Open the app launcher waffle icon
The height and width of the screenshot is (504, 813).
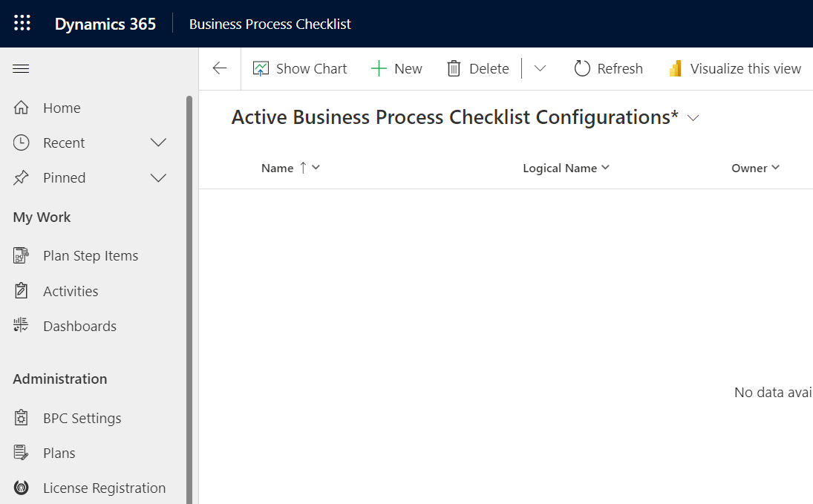(x=22, y=24)
